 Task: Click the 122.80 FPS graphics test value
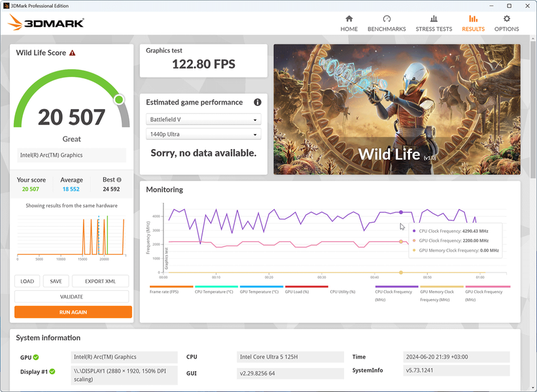point(203,64)
